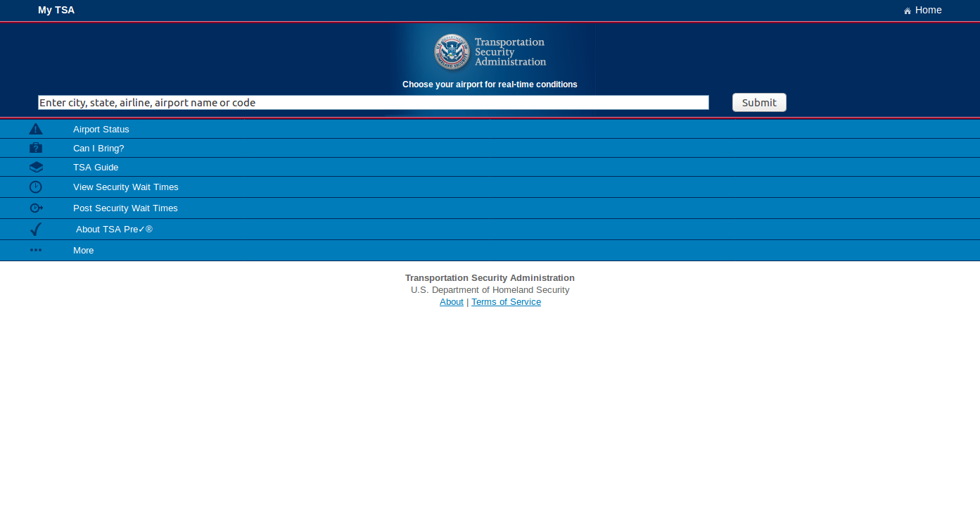Open the Can I Bring? menu item
Image resolution: width=980 pixels, height=514 pixels.
[490, 148]
